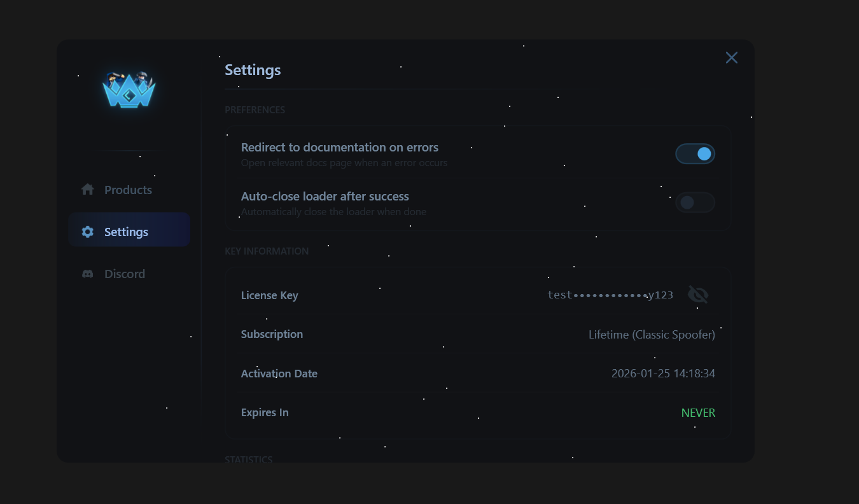Click the crown logo at top left
The width and height of the screenshot is (859, 504).
coord(129,90)
